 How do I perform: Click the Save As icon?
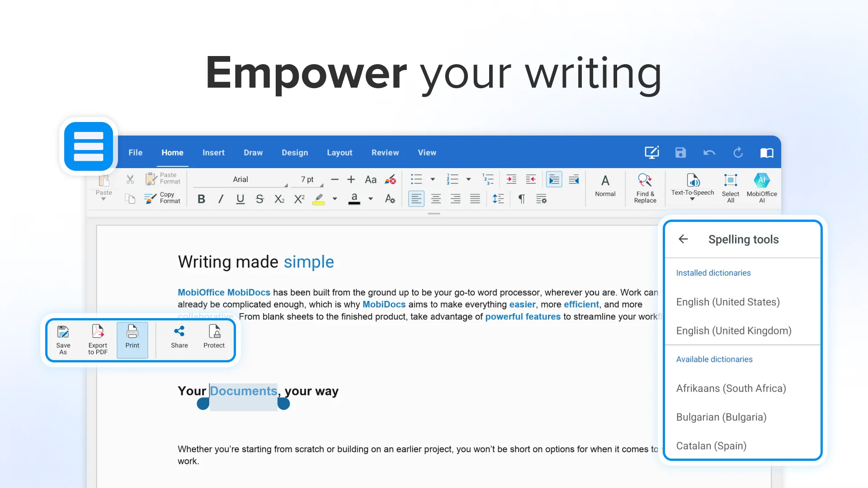[63, 339]
